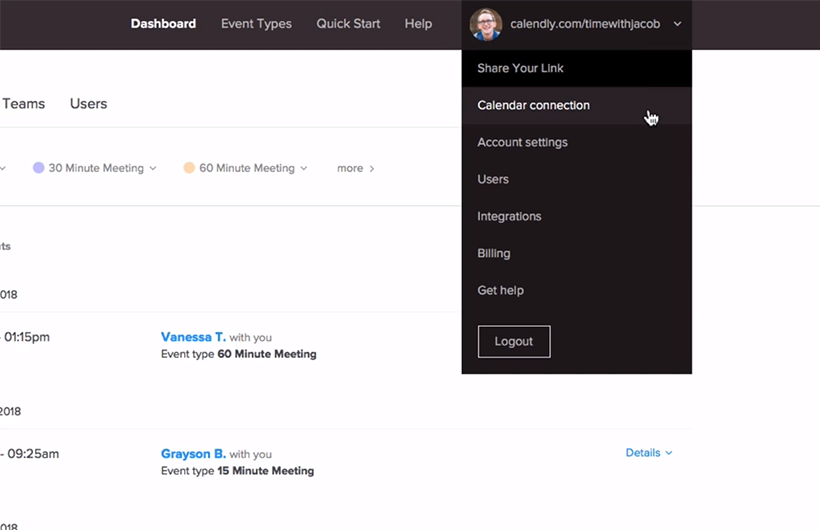Select Calendar connection menu entry
This screenshot has height=530, width=820.
576,105
